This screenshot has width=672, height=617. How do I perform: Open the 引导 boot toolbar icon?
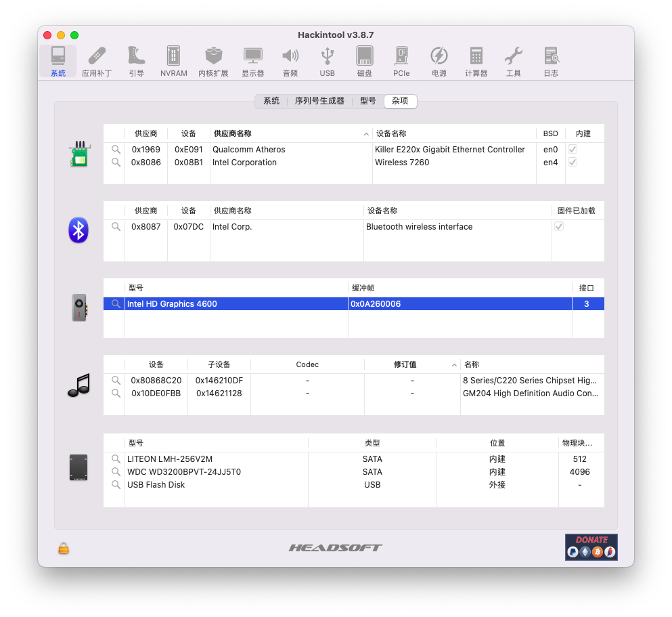click(x=136, y=62)
